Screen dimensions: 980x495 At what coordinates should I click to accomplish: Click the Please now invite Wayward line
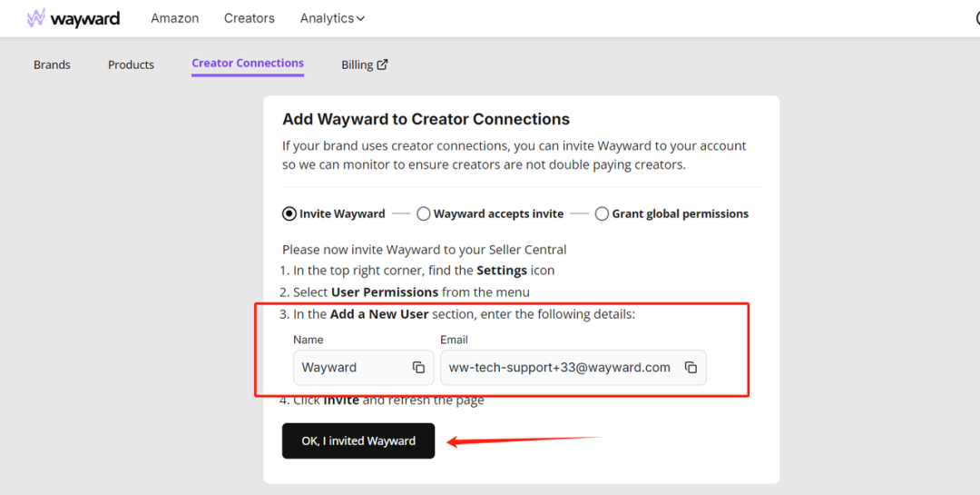click(x=425, y=250)
